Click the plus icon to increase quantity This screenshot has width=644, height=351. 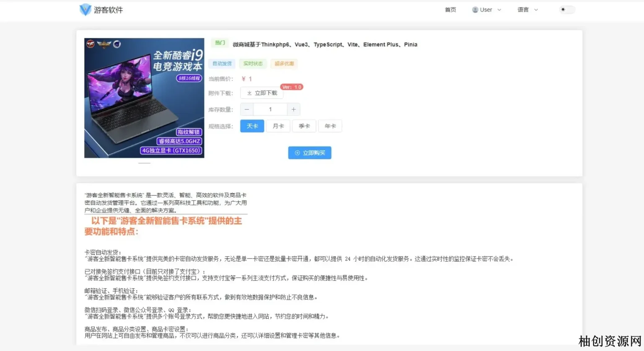pyautogui.click(x=293, y=109)
